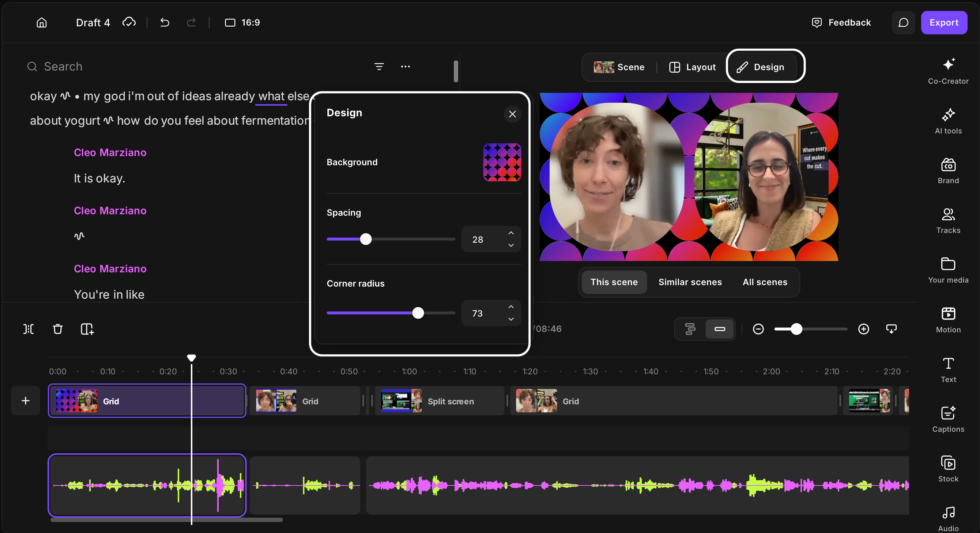This screenshot has height=533, width=980.
Task: Decrease Corner radius with down arrow
Action: pos(510,319)
